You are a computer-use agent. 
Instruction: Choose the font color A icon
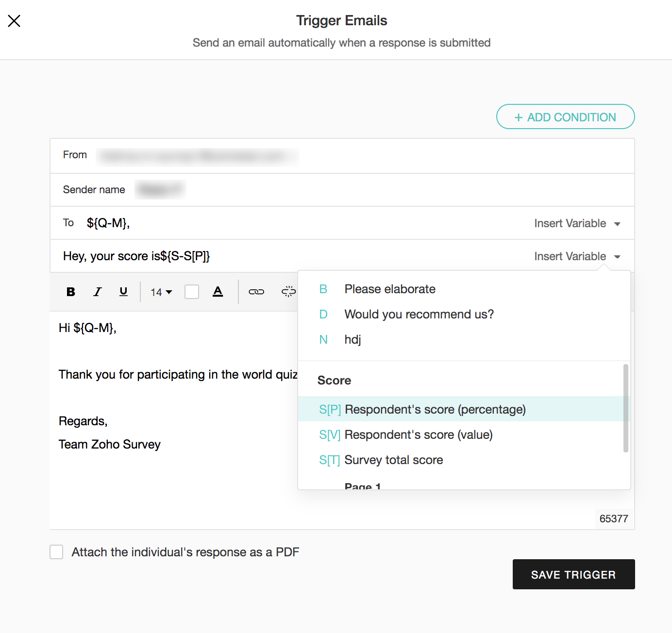coord(218,292)
